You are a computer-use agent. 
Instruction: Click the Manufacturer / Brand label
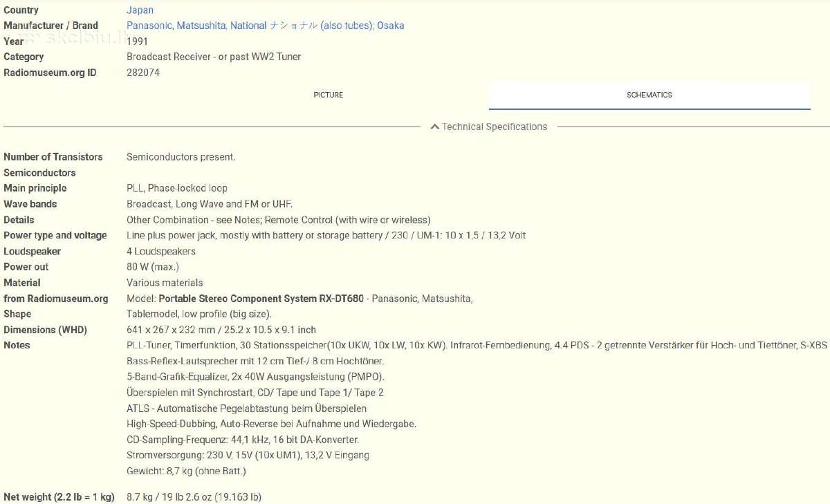point(50,26)
